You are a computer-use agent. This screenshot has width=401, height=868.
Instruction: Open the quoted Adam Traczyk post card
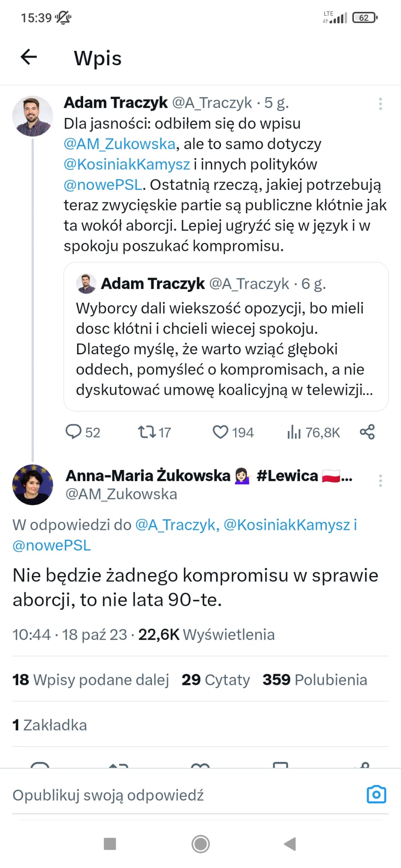[x=226, y=337]
